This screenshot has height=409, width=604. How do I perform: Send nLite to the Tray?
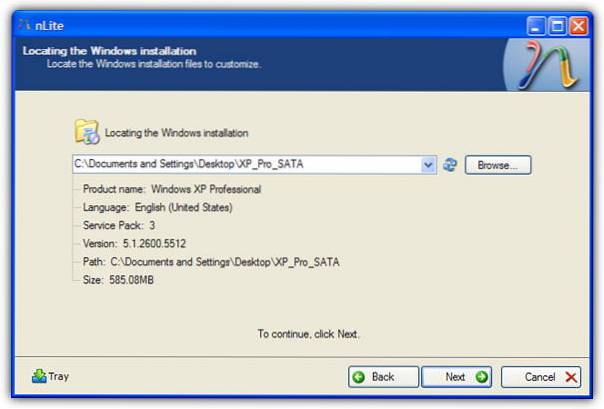point(50,377)
